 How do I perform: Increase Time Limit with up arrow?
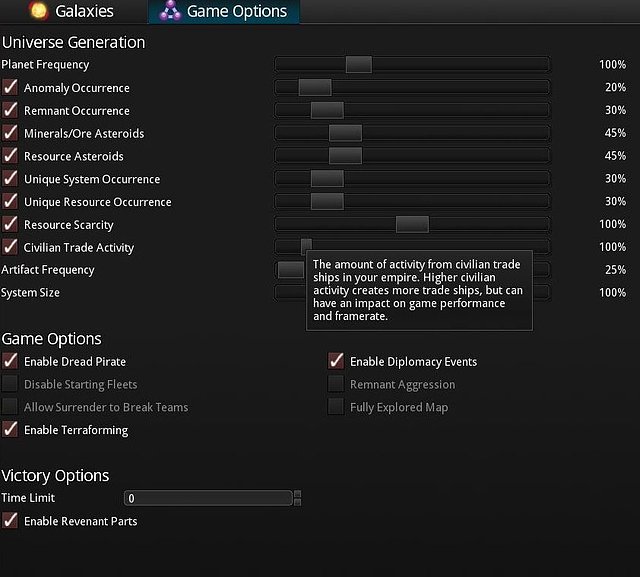click(297, 494)
